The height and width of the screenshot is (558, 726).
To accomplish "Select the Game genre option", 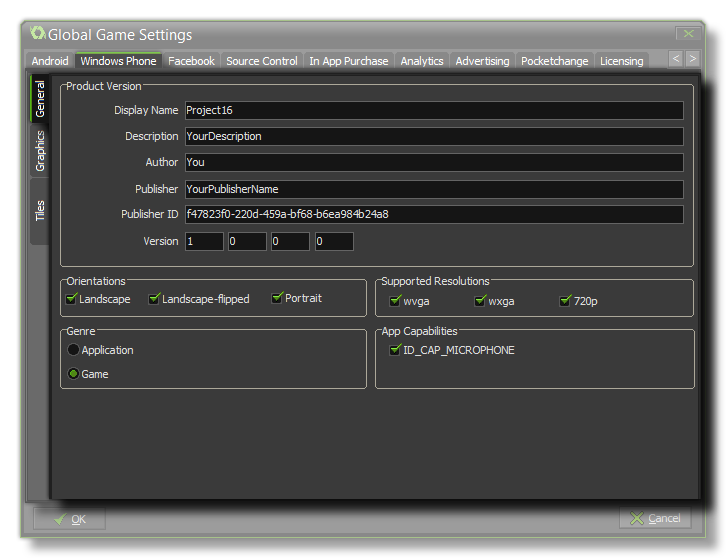I will 73,374.
